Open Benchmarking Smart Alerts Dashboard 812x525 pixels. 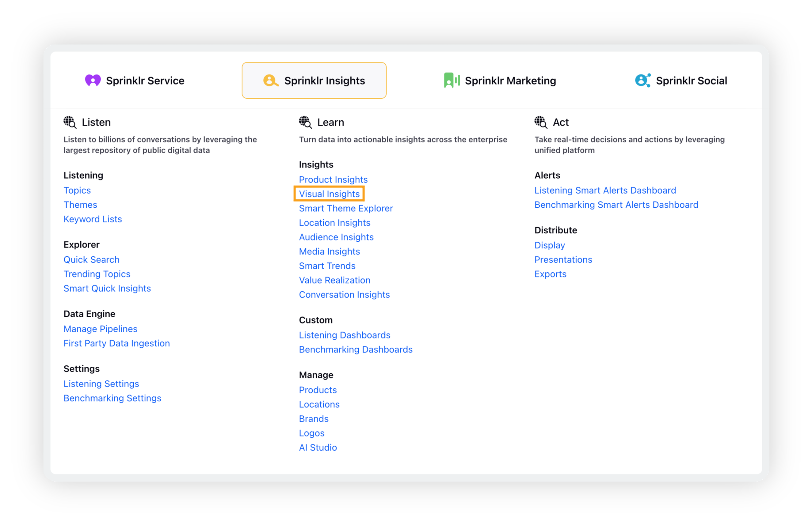click(x=616, y=205)
